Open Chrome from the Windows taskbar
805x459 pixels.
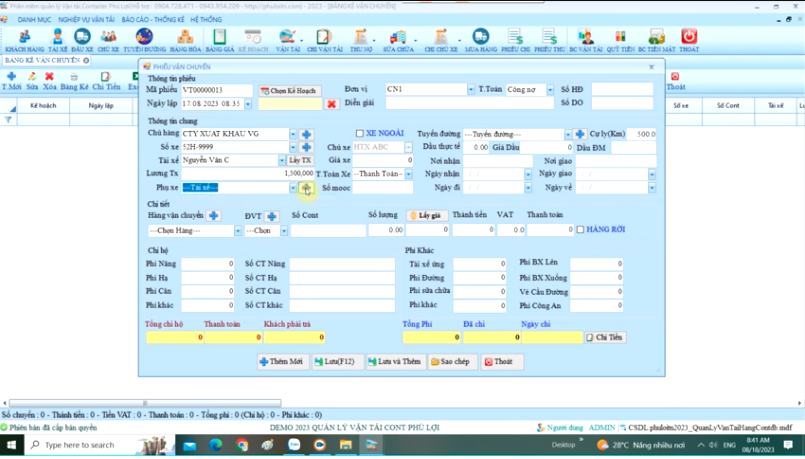(242, 445)
